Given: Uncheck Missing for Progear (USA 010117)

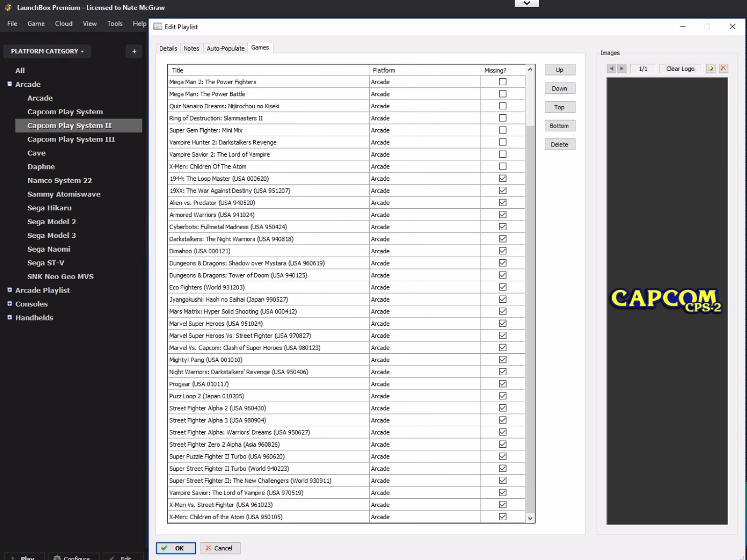Looking at the screenshot, I should [503, 384].
